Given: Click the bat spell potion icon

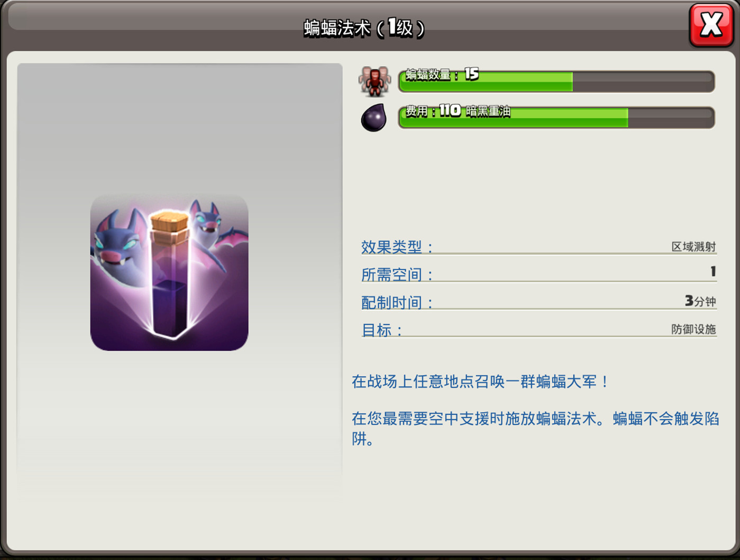Looking at the screenshot, I should tap(169, 272).
